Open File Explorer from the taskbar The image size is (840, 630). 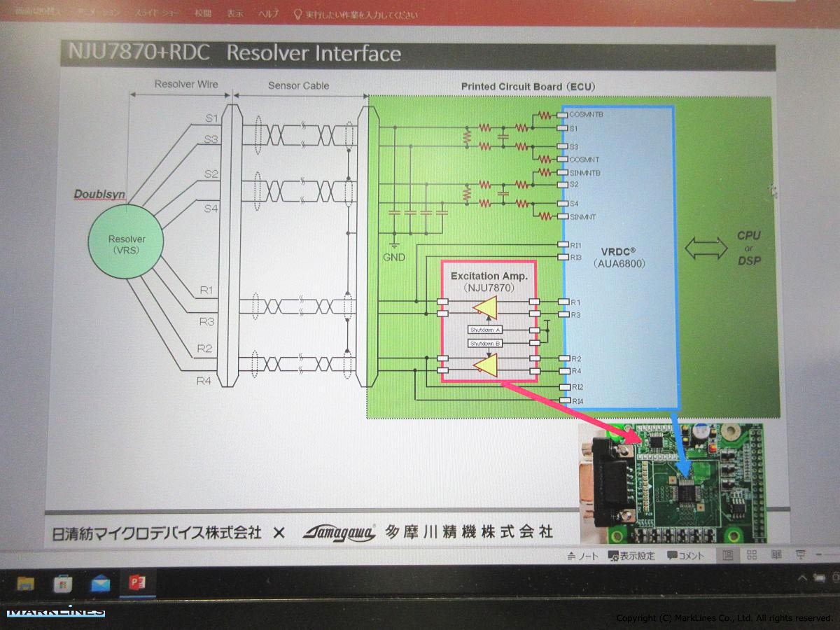tap(26, 583)
